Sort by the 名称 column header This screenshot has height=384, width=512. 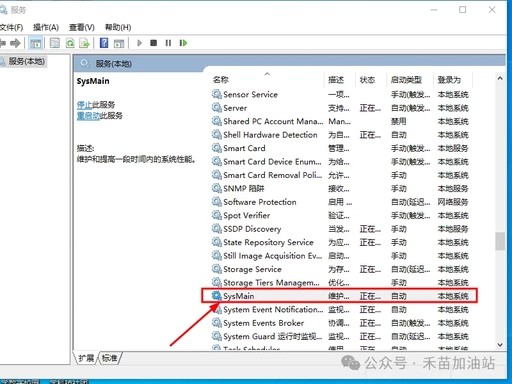click(x=221, y=80)
